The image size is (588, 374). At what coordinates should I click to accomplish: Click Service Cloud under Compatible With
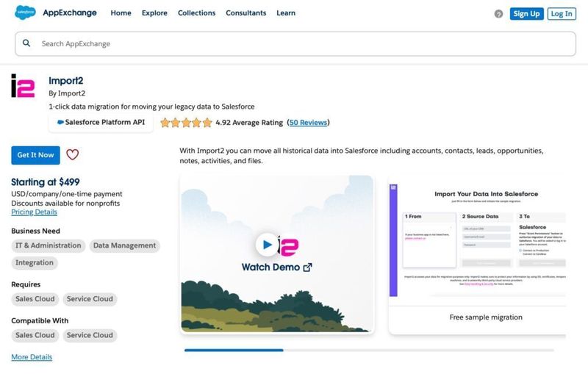click(x=90, y=335)
